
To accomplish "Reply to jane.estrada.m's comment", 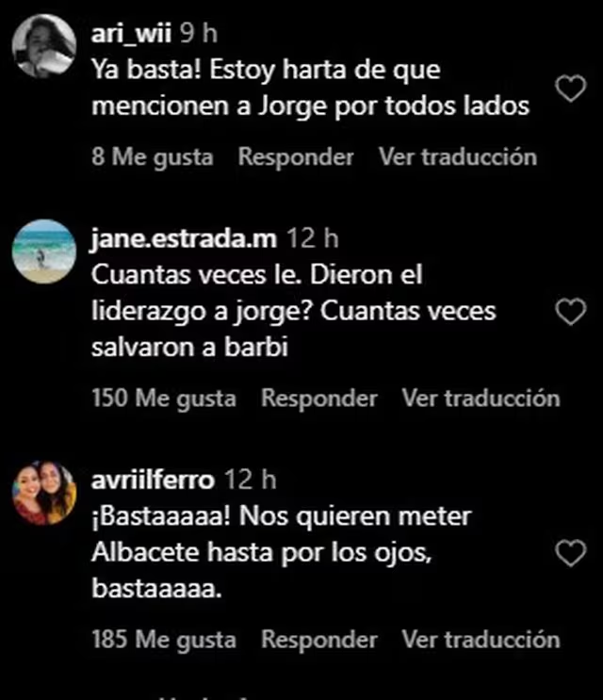I will click(x=319, y=399).
